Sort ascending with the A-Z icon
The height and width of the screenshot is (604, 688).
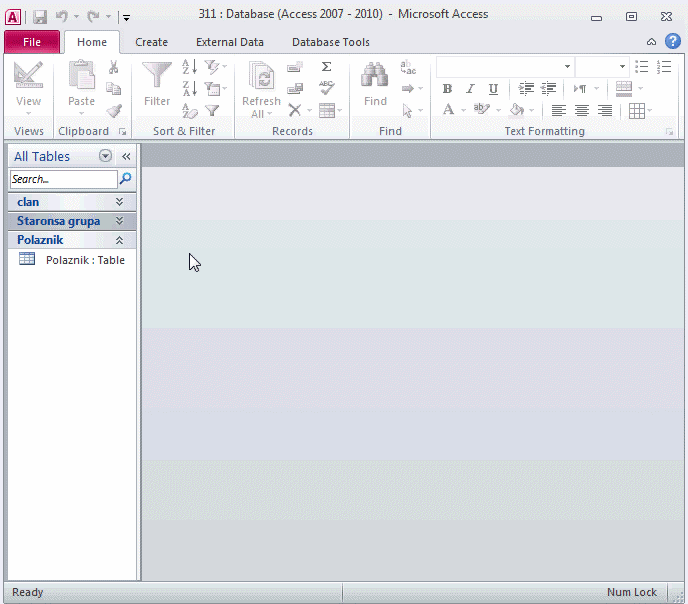pyautogui.click(x=189, y=67)
